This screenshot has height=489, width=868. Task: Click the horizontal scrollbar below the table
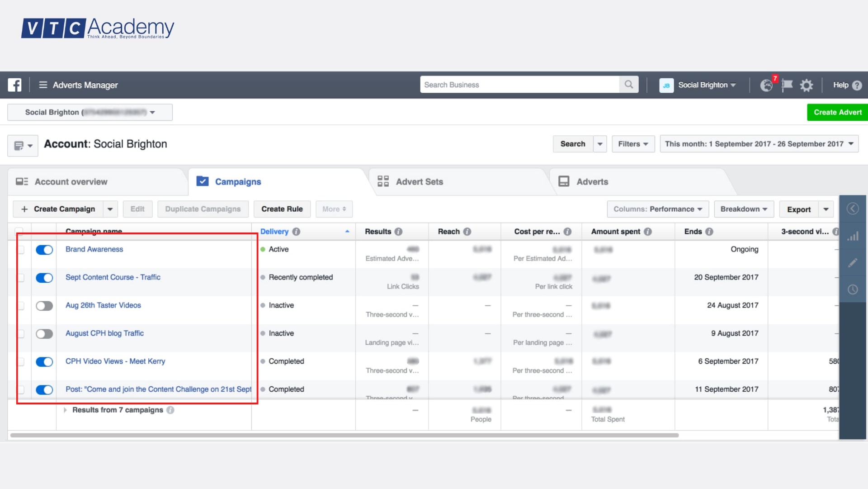344,435
